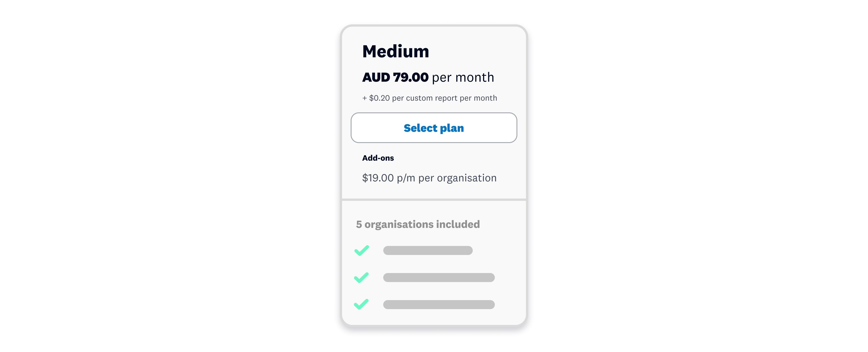The width and height of the screenshot is (868, 352).
Task: Click the Medium plan title
Action: [396, 51]
